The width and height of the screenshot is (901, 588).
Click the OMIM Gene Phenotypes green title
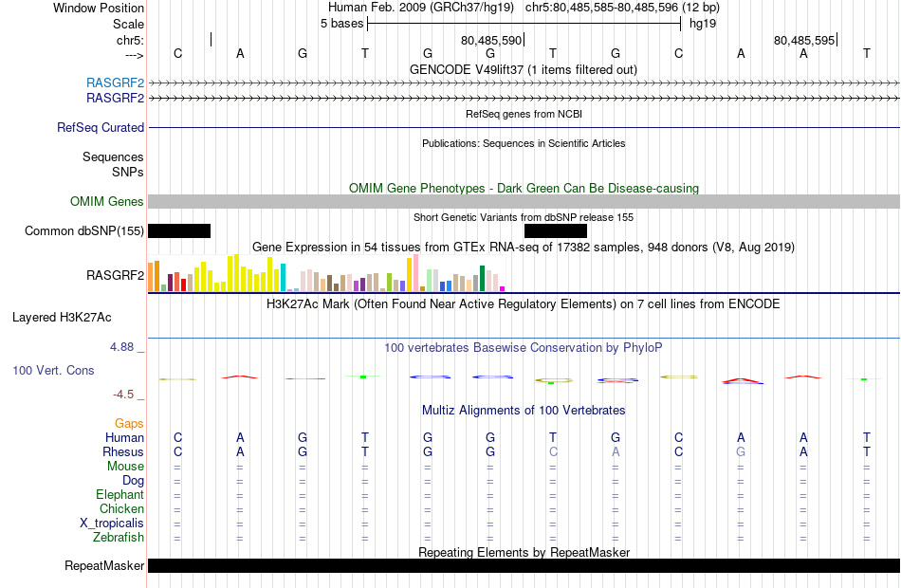pos(524,189)
